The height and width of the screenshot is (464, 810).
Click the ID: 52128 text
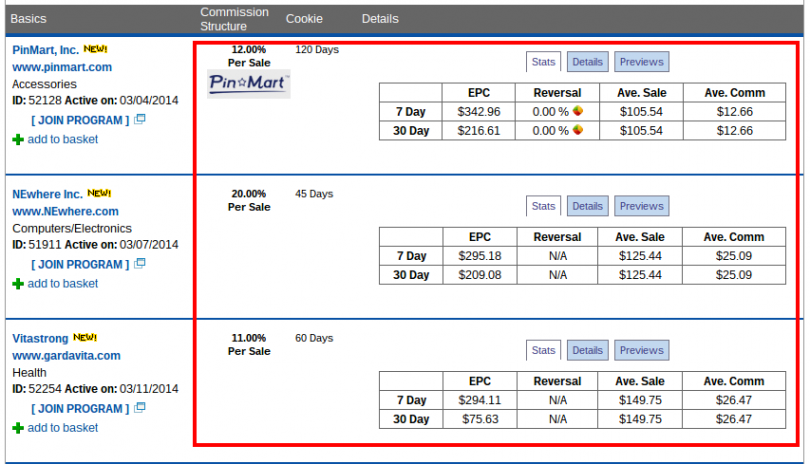coord(37,100)
